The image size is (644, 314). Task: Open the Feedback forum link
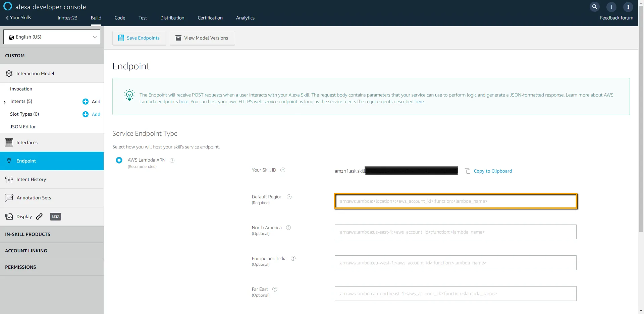616,18
